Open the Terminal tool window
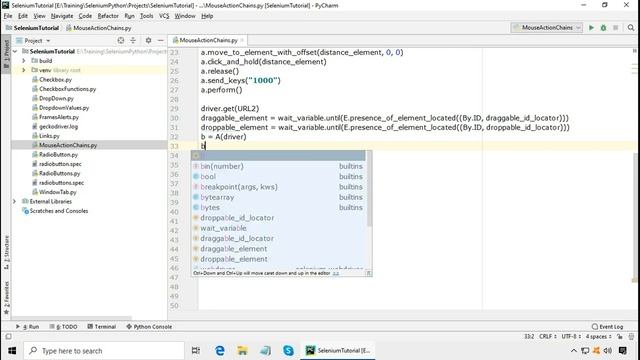The image size is (640, 360). pos(102,327)
